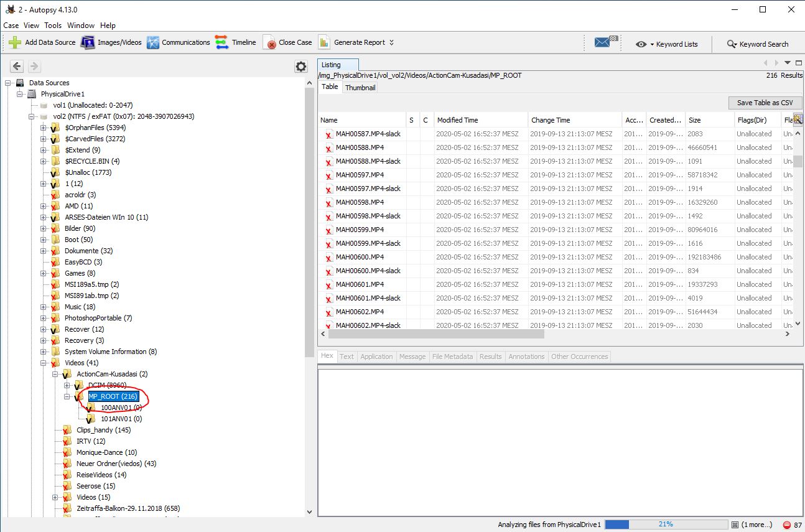805x532 pixels.
Task: Switch to the Thumbnail tab
Action: (360, 88)
